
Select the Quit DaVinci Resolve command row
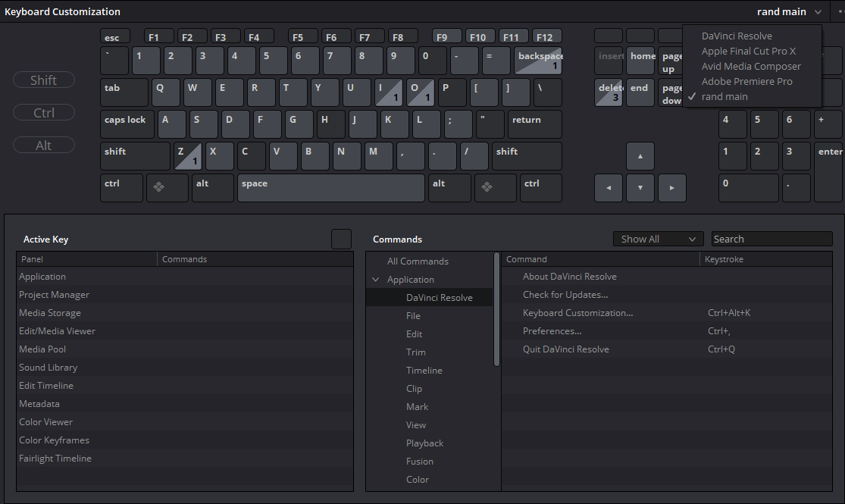click(667, 349)
